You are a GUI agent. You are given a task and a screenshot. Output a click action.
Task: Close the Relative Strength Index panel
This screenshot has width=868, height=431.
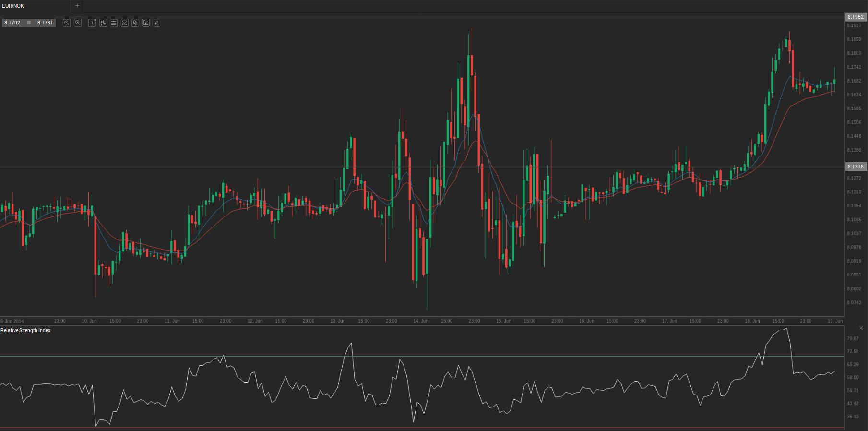click(x=861, y=328)
